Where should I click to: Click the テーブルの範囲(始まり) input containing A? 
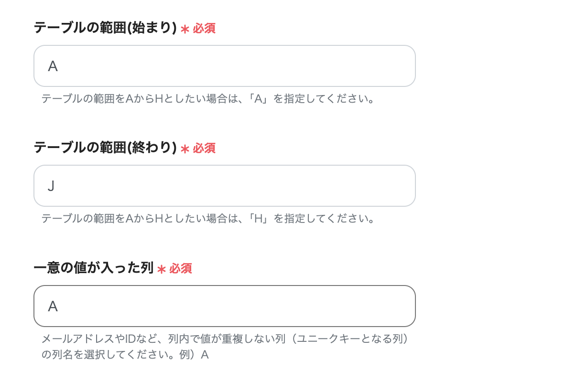[224, 66]
